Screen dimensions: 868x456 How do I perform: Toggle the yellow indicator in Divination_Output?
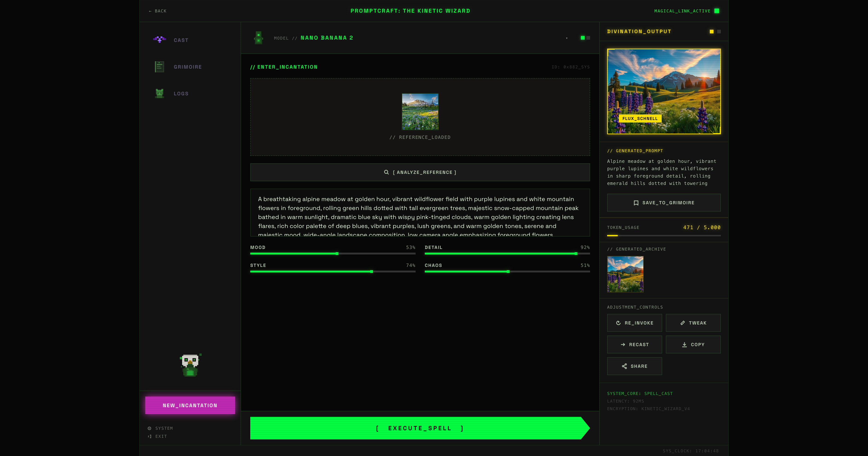712,32
